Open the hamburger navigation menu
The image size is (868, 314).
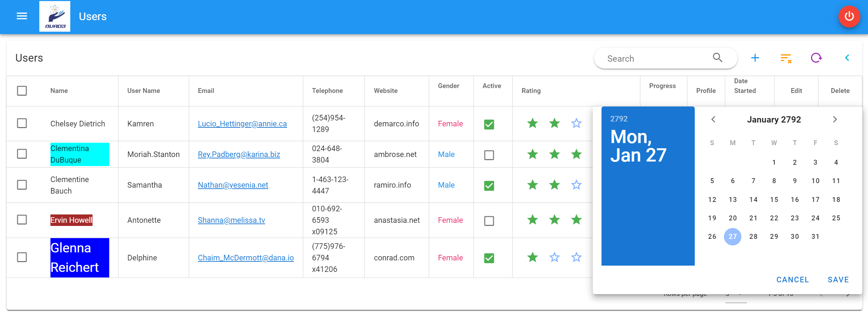pos(22,16)
